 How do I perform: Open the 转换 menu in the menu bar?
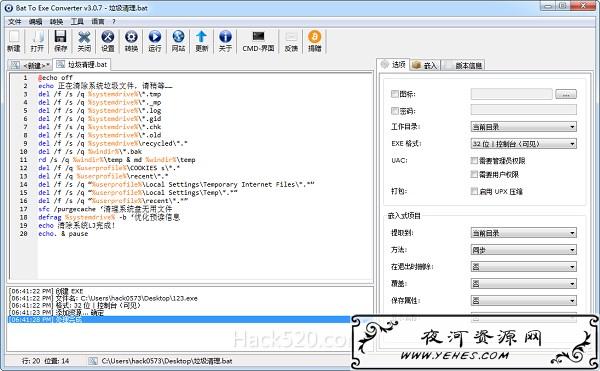click(56, 21)
